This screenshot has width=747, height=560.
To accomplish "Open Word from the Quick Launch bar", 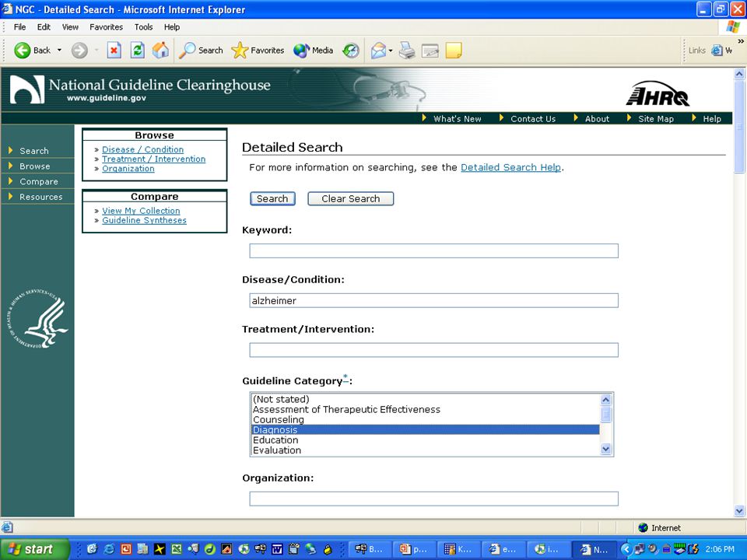I will pyautogui.click(x=277, y=549).
